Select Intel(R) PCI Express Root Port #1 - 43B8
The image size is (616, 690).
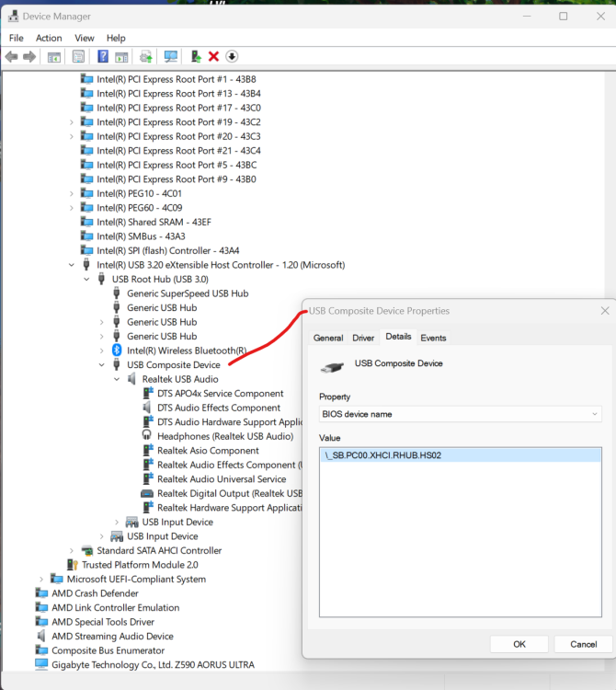(177, 79)
